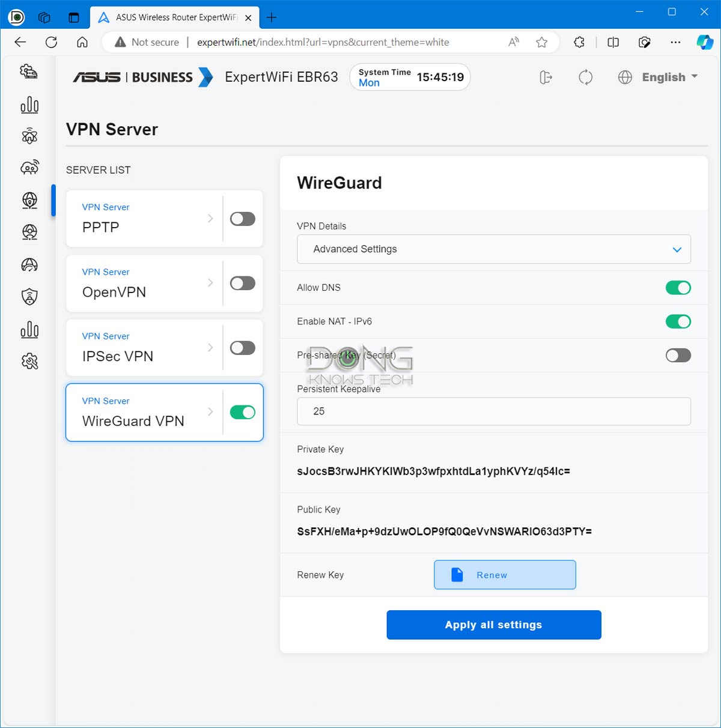The image size is (721, 728).
Task: Open the top network dashboard sidebar icon
Action: [x=29, y=71]
